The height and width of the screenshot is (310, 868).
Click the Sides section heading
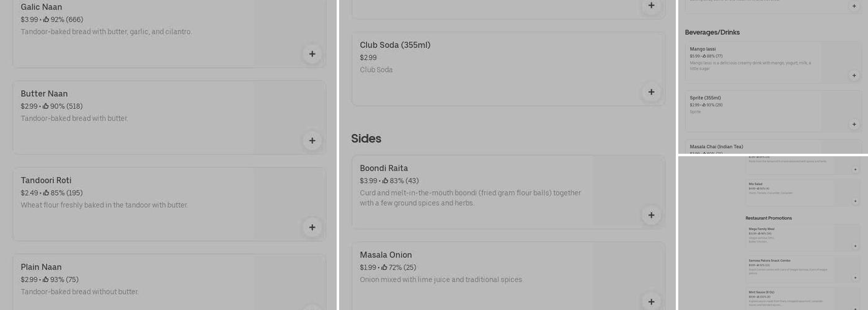[x=366, y=139]
